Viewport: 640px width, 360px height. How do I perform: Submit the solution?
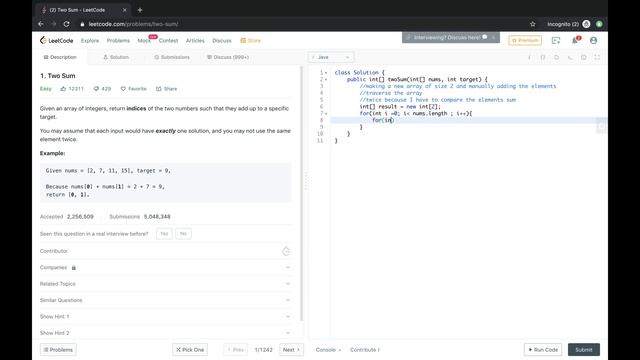point(584,350)
